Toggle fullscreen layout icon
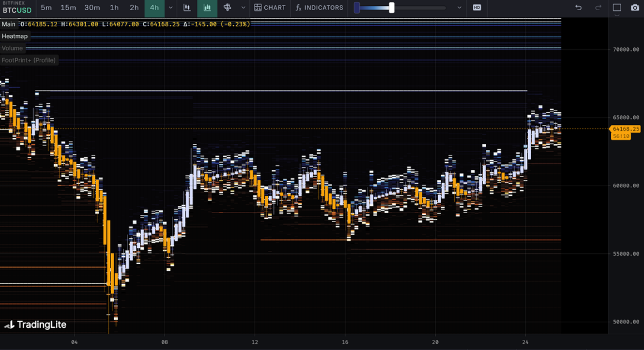 pos(617,8)
